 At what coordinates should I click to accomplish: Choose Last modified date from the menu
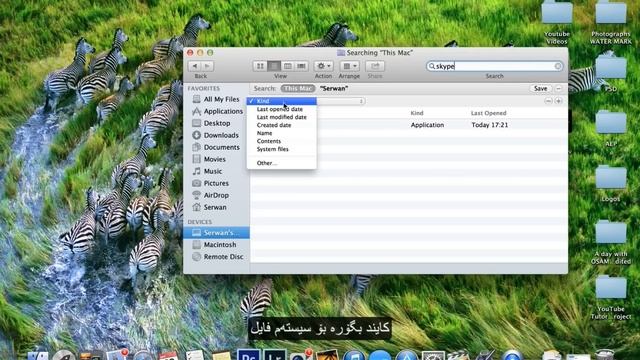[282, 117]
